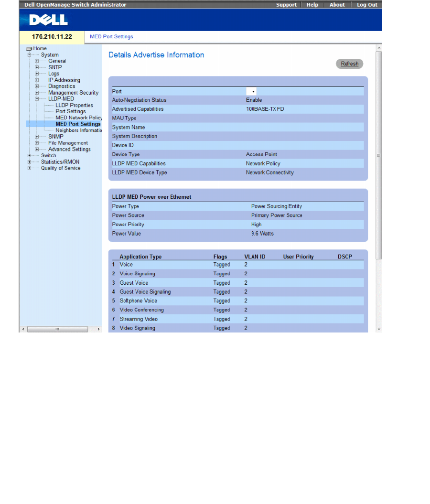Expand the Switch tree node
The image size is (430, 504).
29,156
